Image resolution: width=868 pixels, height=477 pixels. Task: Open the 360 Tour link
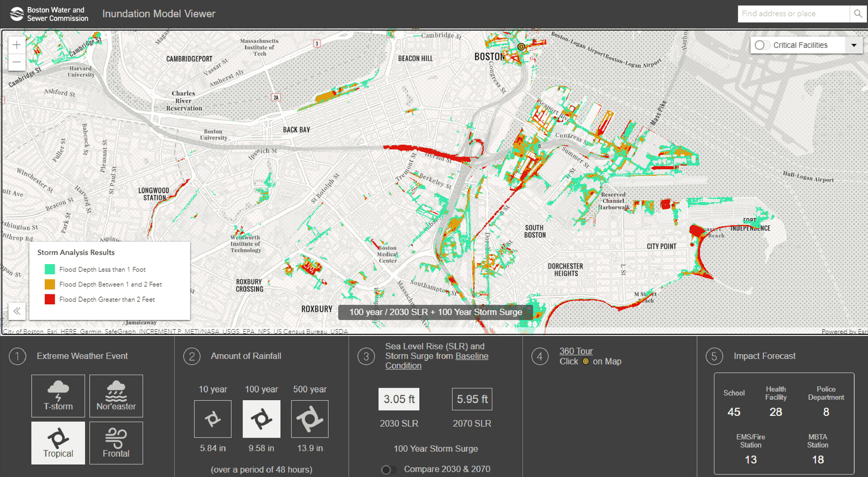point(575,351)
